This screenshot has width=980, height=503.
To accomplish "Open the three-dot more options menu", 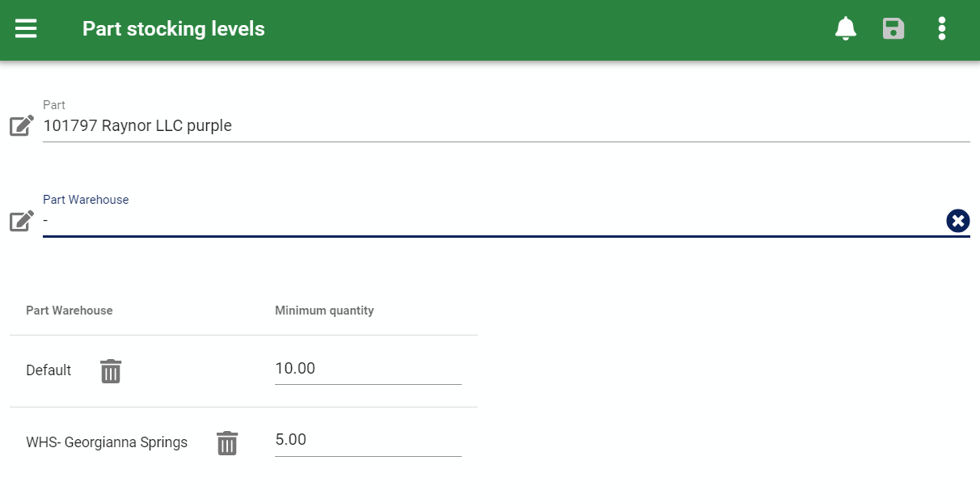I will point(942,29).
